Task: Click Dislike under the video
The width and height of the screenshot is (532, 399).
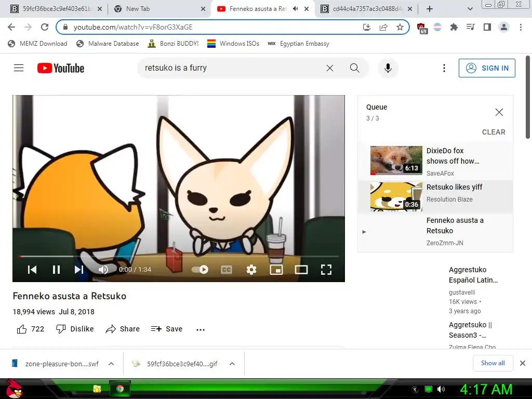Action: 75,329
